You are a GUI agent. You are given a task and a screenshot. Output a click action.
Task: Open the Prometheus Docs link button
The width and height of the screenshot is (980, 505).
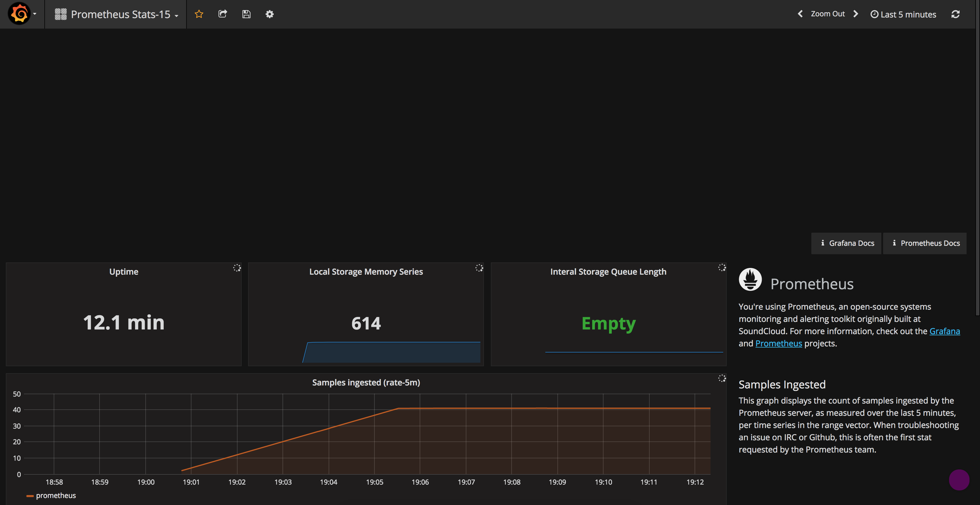[925, 243]
